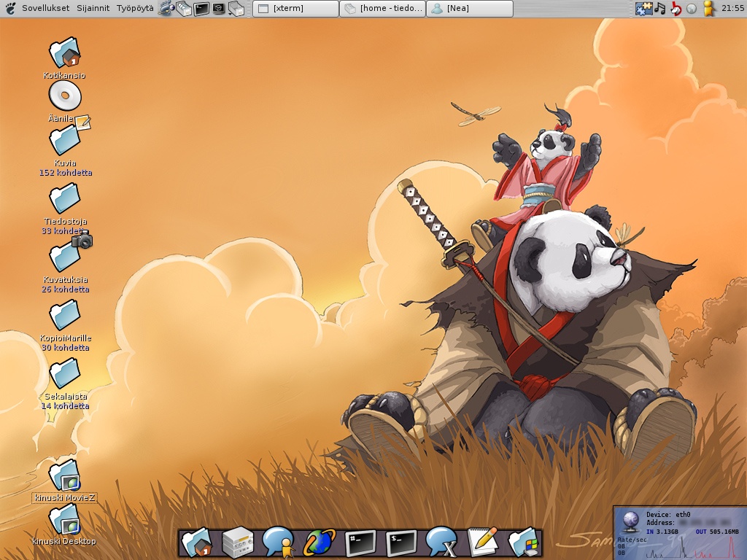Launch the X-Chat bubble dock icon
Viewport: 747px width, 560px height.
(x=441, y=542)
